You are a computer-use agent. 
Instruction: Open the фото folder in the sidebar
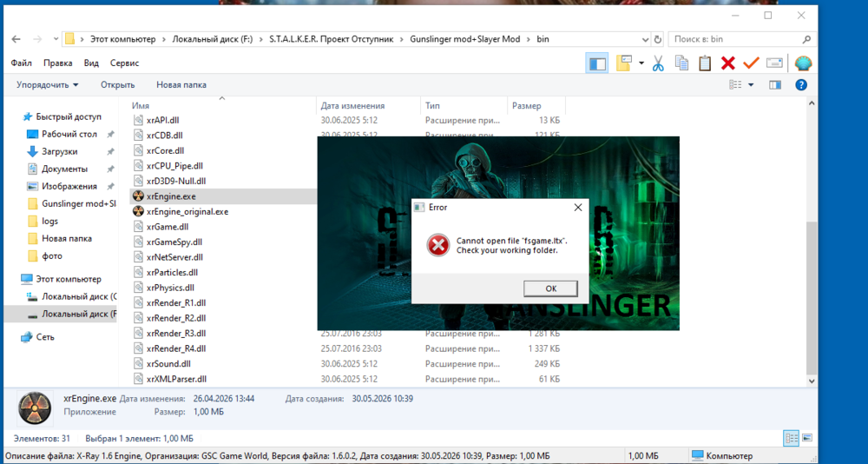point(52,256)
